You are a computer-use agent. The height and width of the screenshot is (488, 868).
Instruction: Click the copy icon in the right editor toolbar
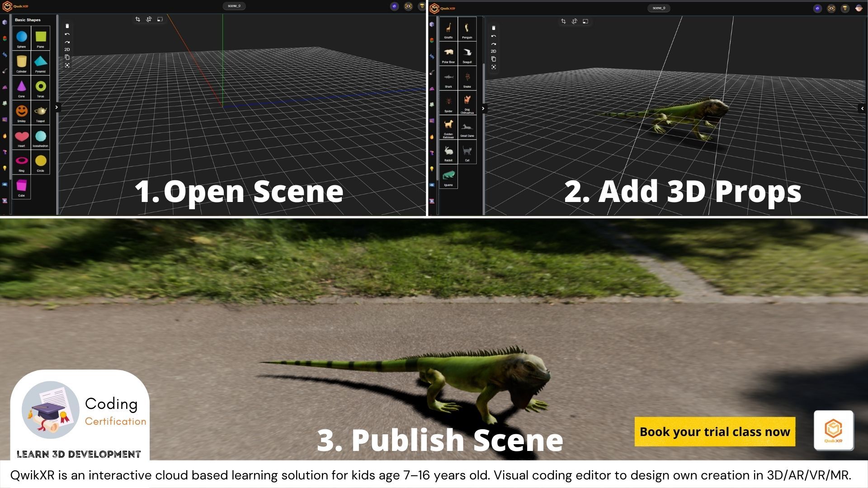(x=494, y=59)
